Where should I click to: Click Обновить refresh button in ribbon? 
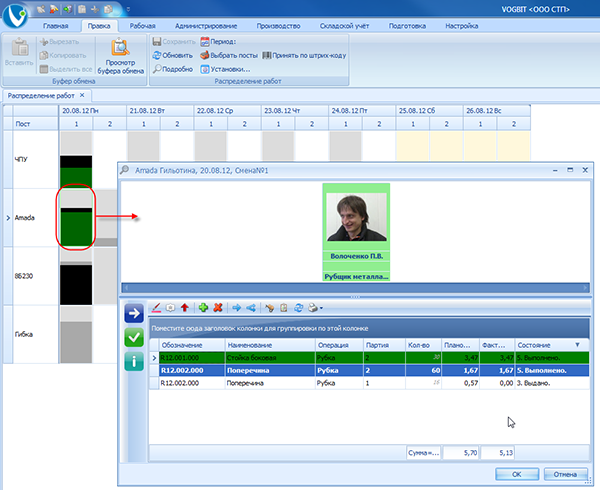click(171, 55)
